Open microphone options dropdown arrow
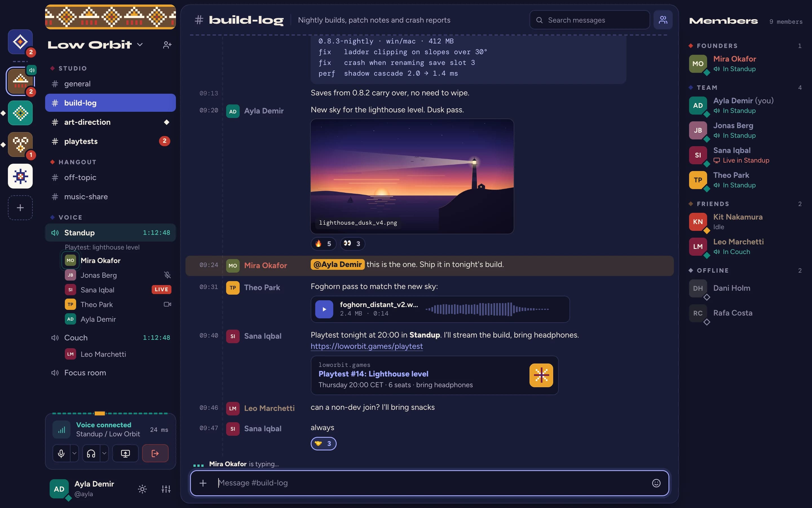 click(x=74, y=453)
